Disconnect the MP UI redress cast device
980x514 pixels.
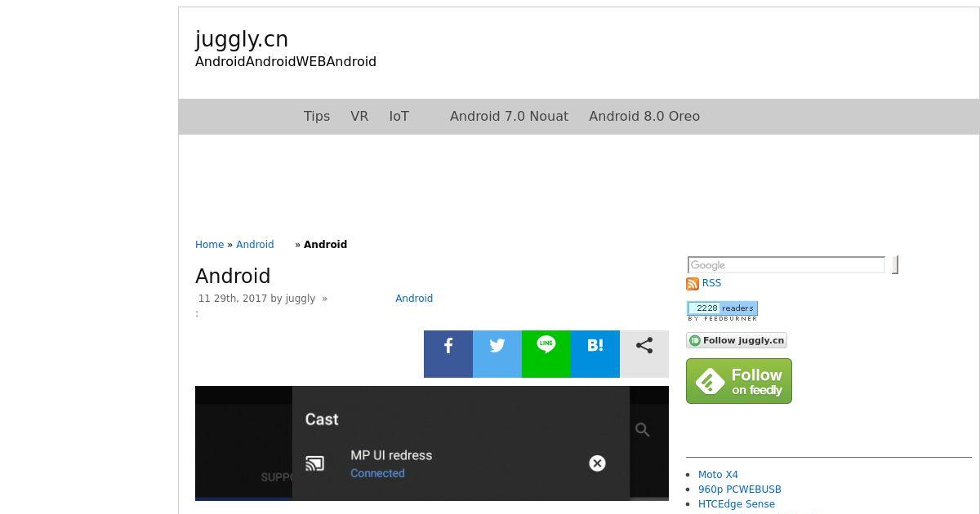pos(597,463)
